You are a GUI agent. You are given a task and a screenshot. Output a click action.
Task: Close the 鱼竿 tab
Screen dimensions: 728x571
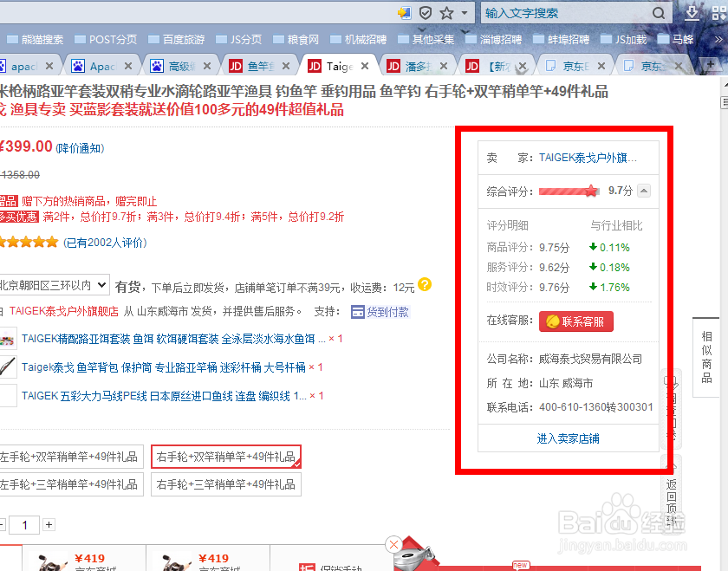click(286, 67)
